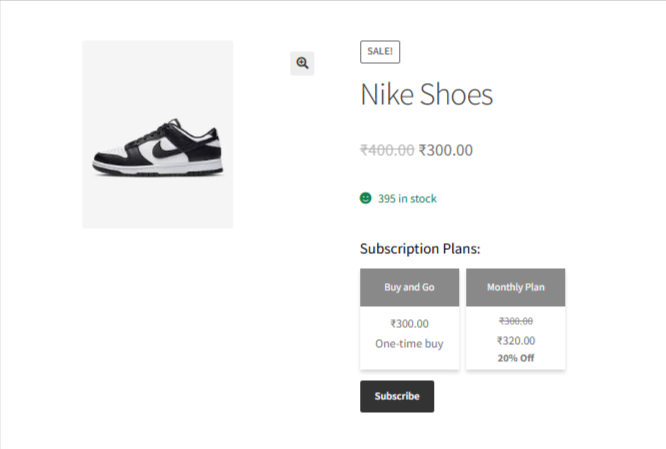Open the Nike shoe product image
Screen dimensions: 666x449
[158, 134]
